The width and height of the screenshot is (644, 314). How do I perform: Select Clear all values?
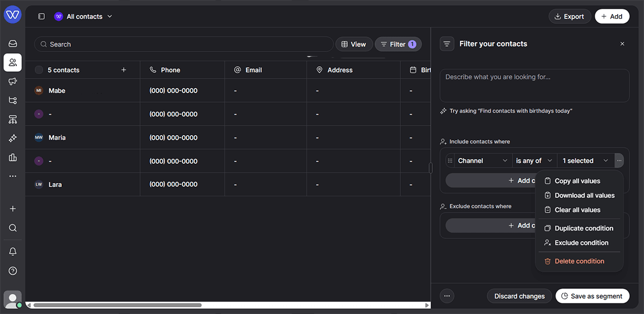point(579,210)
